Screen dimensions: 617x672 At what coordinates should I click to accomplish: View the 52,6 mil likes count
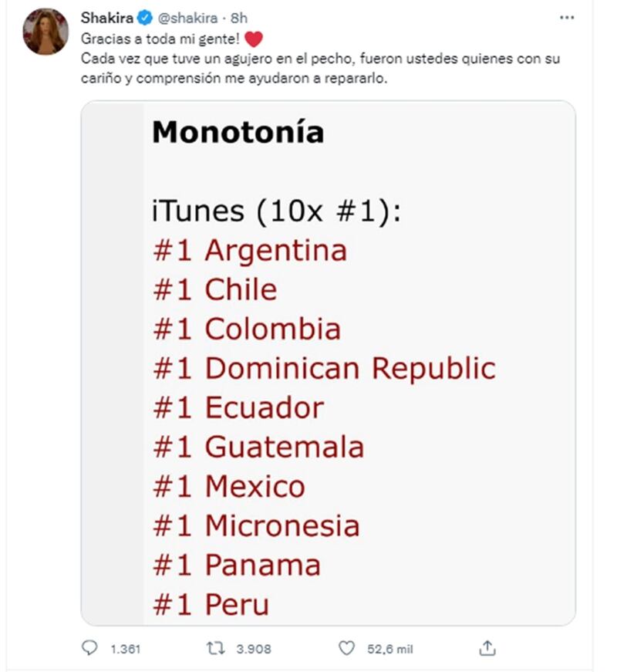(390, 649)
